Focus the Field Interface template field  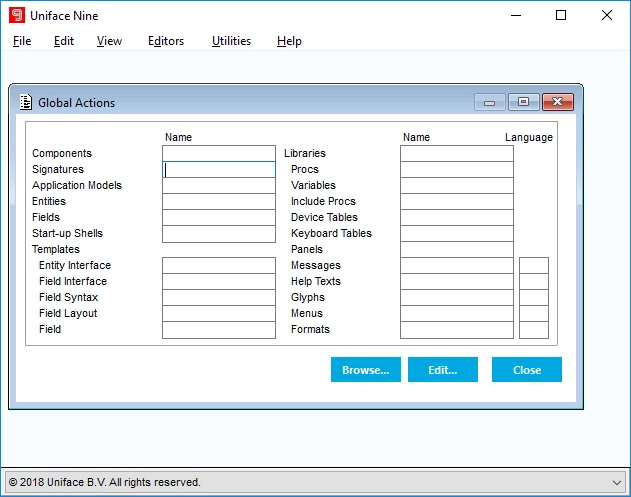click(219, 282)
